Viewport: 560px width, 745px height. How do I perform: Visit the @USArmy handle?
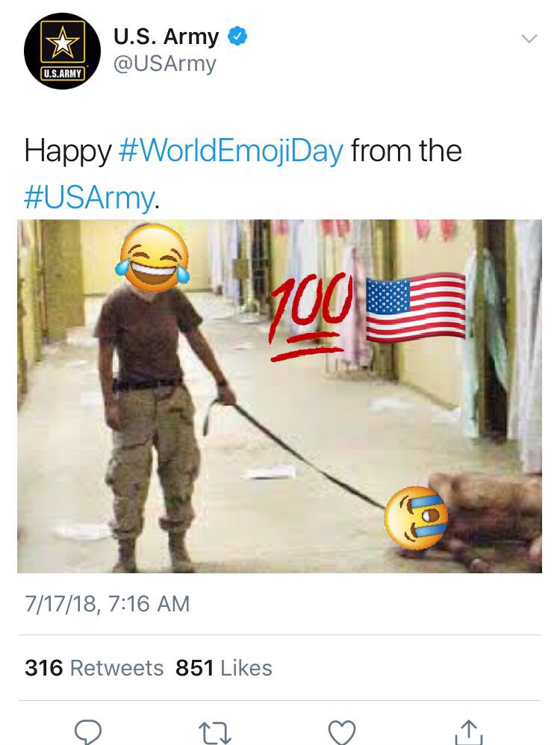pos(164,63)
